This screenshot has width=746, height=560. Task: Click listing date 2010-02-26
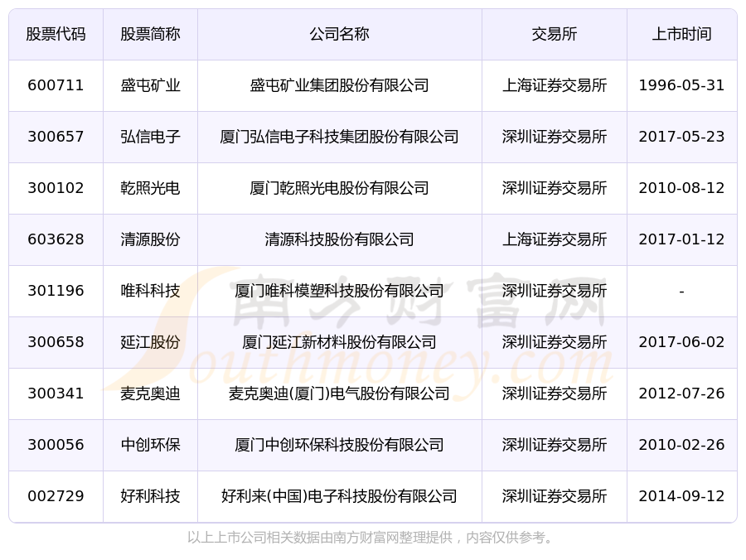[682, 445]
